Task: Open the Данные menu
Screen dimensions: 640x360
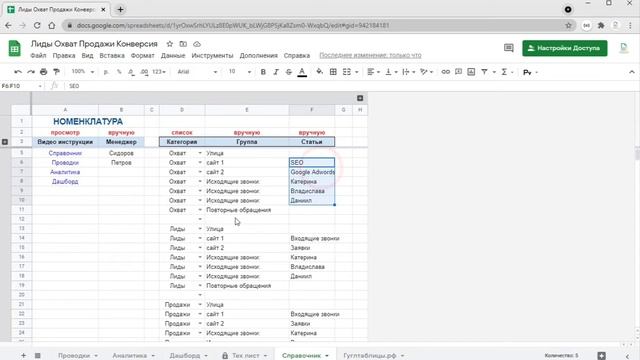Action: [173, 56]
